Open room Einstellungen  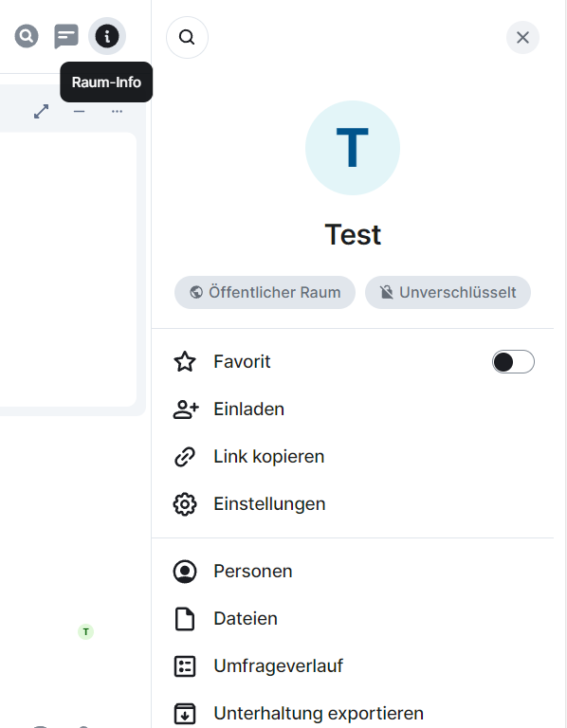pos(353,503)
